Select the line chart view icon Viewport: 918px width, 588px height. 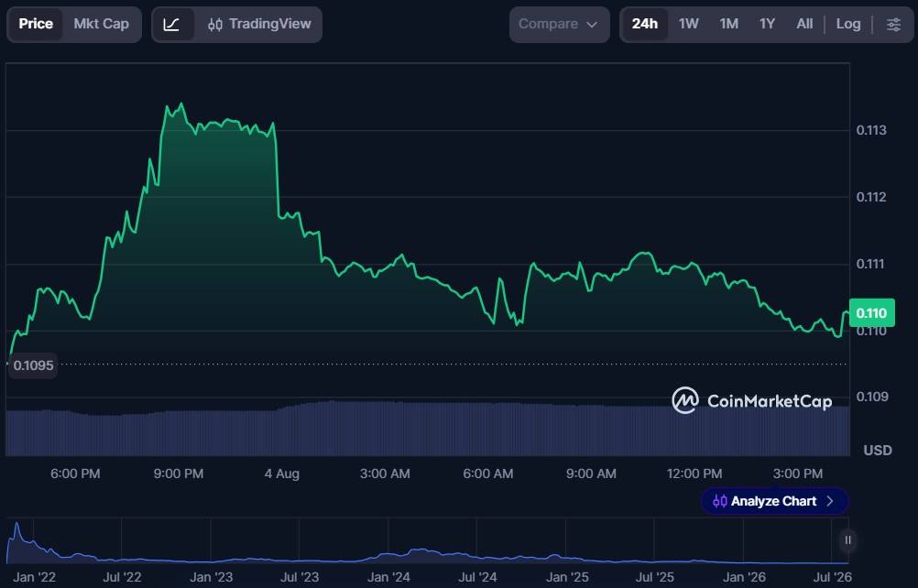(171, 25)
